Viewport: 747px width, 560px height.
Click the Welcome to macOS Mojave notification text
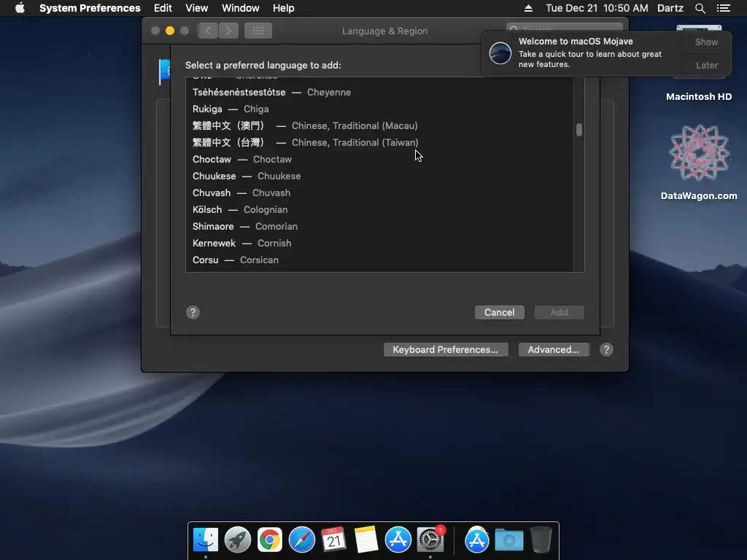(x=576, y=42)
